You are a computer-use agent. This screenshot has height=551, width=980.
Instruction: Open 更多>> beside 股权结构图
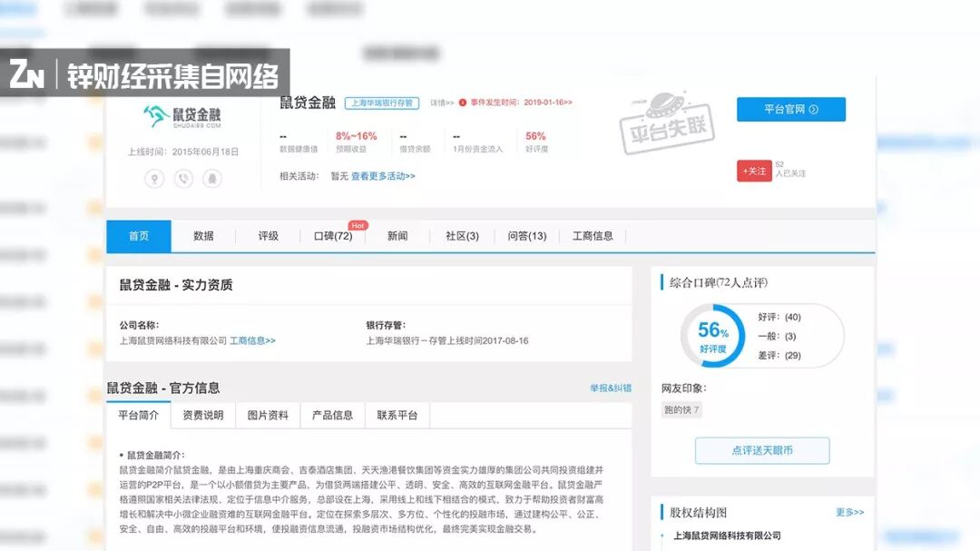pyautogui.click(x=850, y=512)
